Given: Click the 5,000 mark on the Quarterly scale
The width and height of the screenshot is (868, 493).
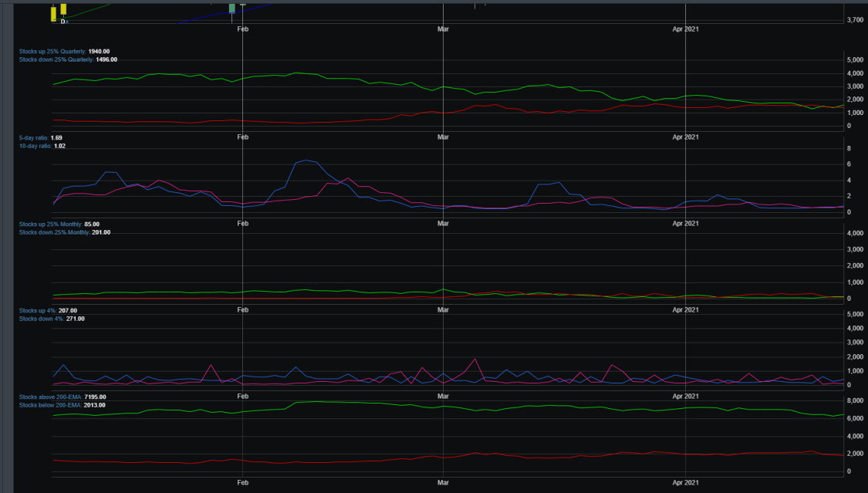Looking at the screenshot, I should coord(855,59).
